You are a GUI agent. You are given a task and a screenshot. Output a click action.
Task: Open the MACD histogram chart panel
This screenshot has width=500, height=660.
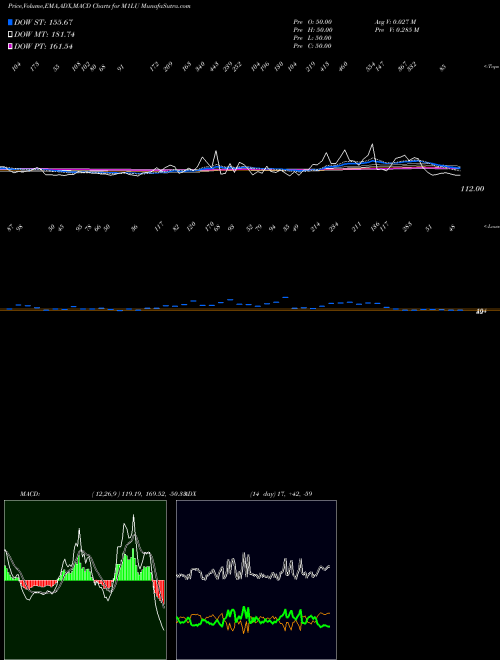pos(85,580)
